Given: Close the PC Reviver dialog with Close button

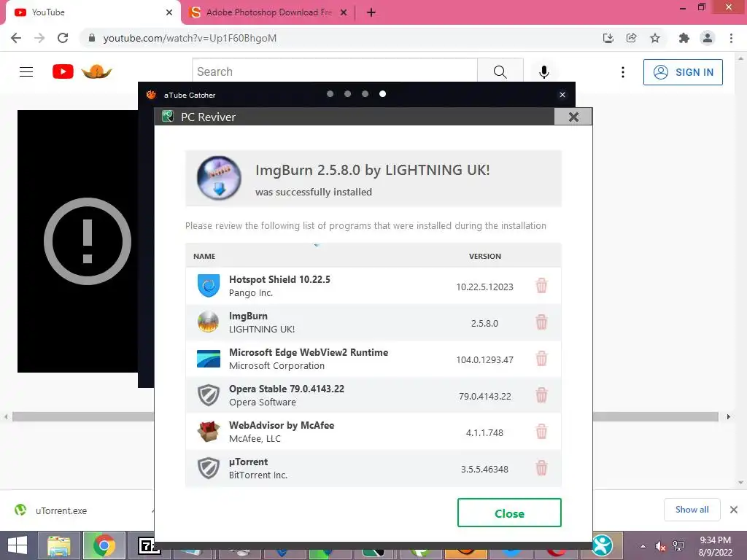Looking at the screenshot, I should [x=509, y=513].
